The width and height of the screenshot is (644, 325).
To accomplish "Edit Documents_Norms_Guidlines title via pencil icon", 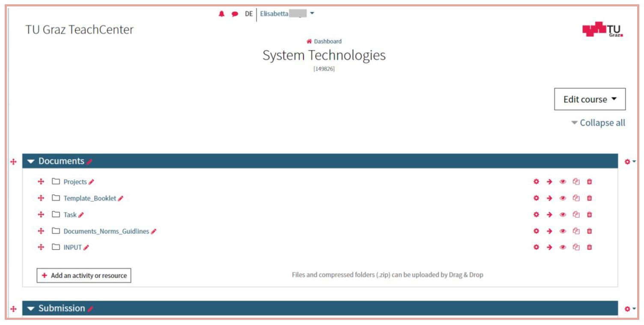I will 154,231.
